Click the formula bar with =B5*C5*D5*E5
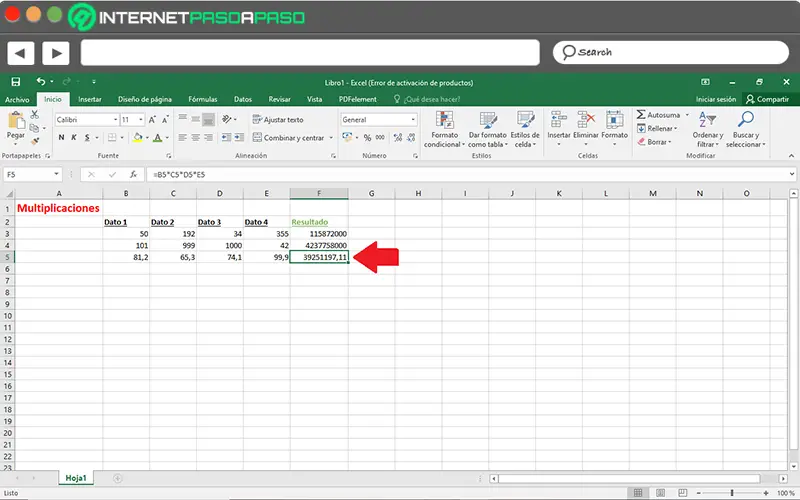 pos(469,174)
